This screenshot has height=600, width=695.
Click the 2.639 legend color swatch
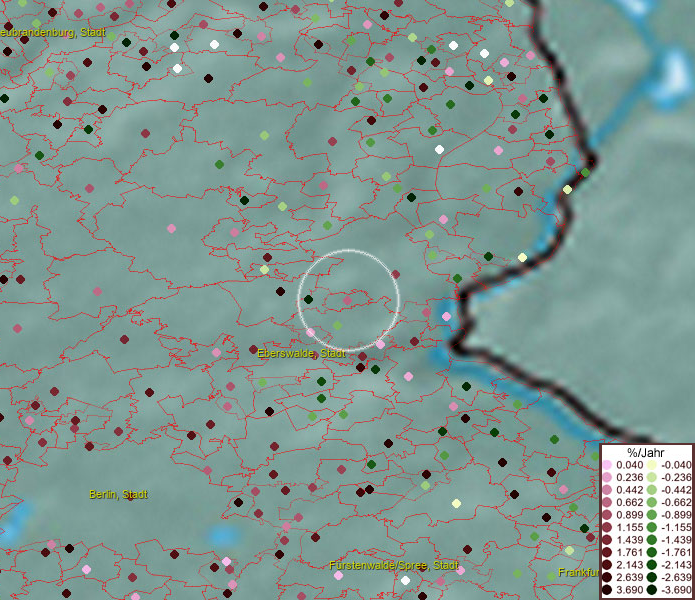pyautogui.click(x=607, y=577)
